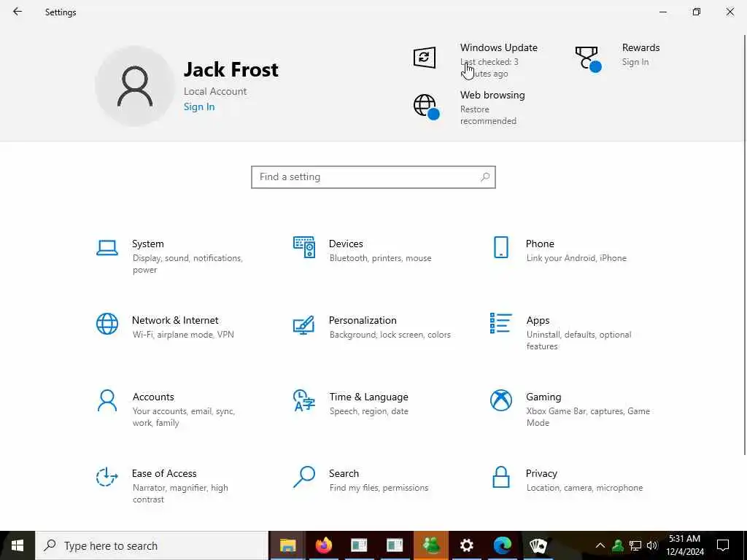747x560 pixels.
Task: Click 'Link your Android, iPhone' description
Action: click(x=576, y=258)
